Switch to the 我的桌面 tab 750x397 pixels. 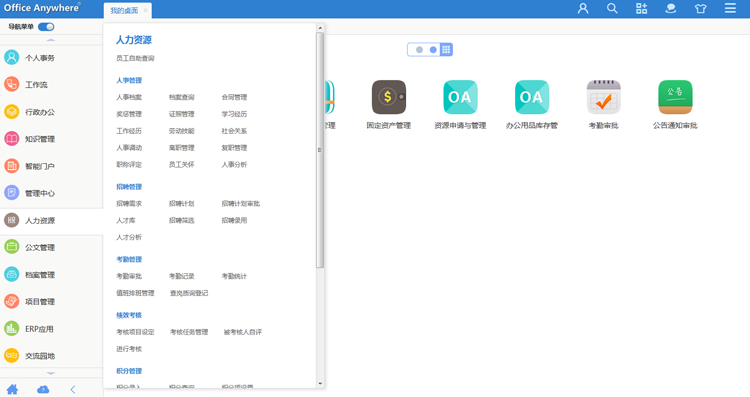click(x=124, y=11)
